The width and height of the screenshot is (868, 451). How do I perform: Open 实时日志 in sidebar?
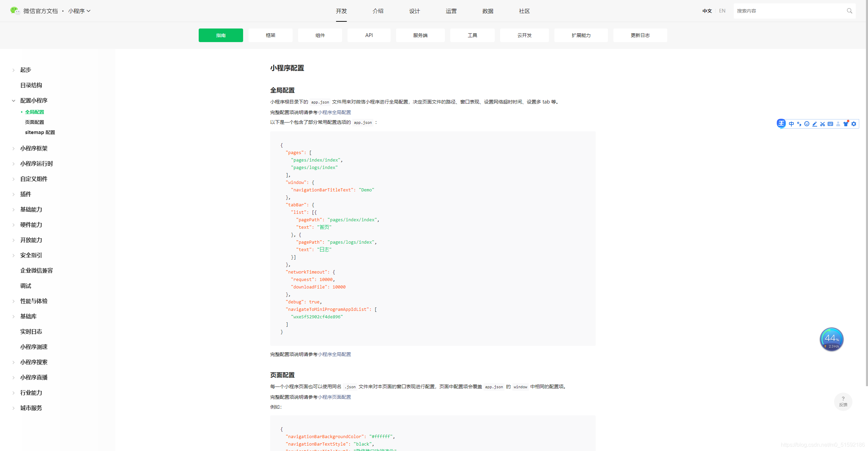pyautogui.click(x=31, y=332)
